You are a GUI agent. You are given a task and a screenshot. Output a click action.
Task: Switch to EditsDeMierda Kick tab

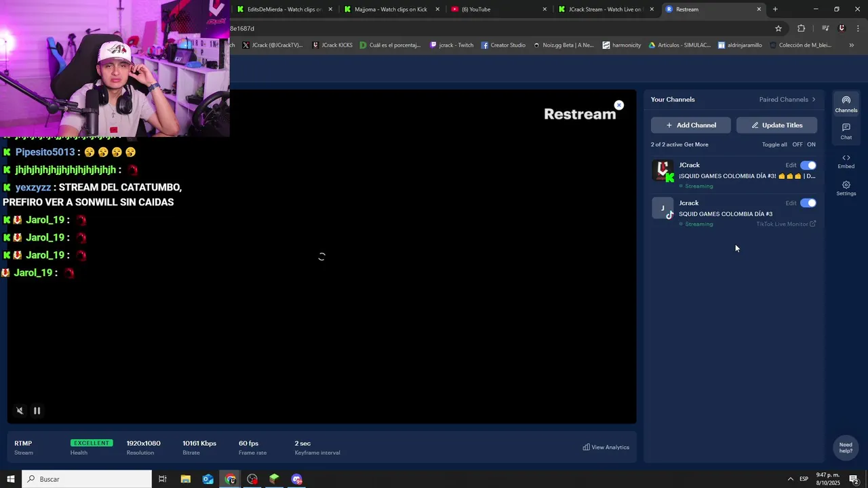pos(284,9)
